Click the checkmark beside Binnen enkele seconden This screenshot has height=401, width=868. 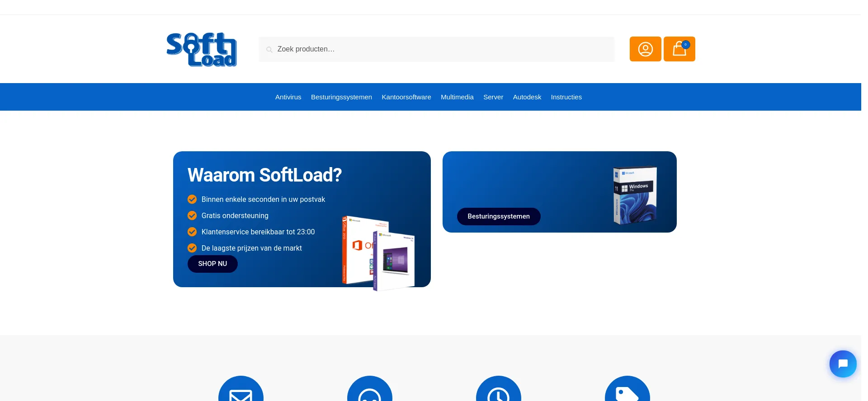point(192,199)
